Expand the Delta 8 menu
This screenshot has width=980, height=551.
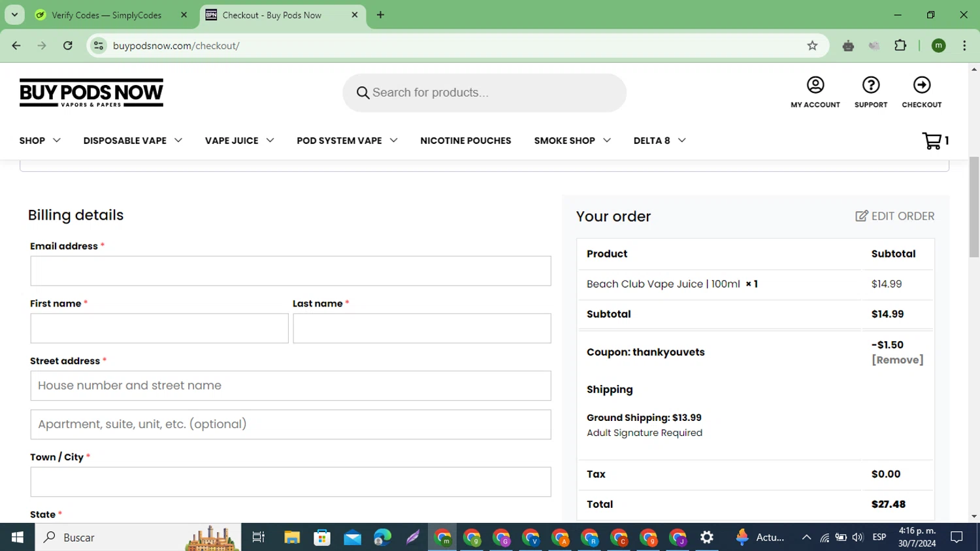click(659, 141)
